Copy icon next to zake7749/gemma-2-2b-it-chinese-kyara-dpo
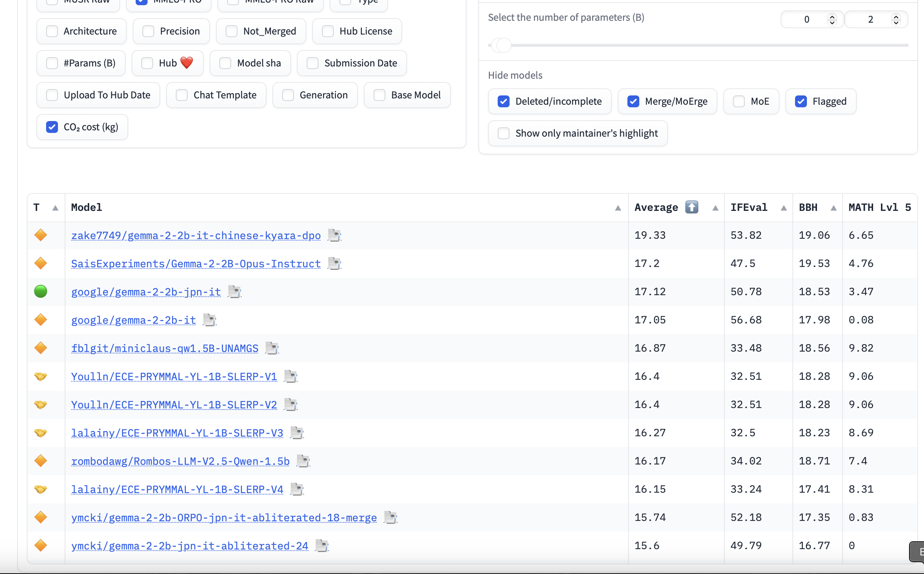Image resolution: width=924 pixels, height=574 pixels. (335, 235)
